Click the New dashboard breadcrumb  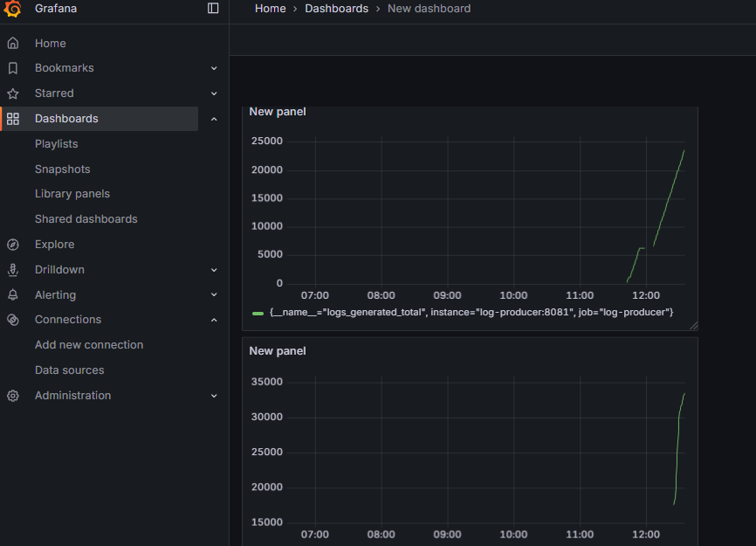coord(430,9)
